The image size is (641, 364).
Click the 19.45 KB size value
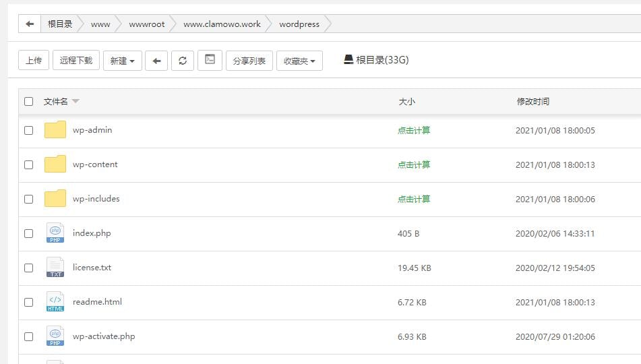pos(414,268)
